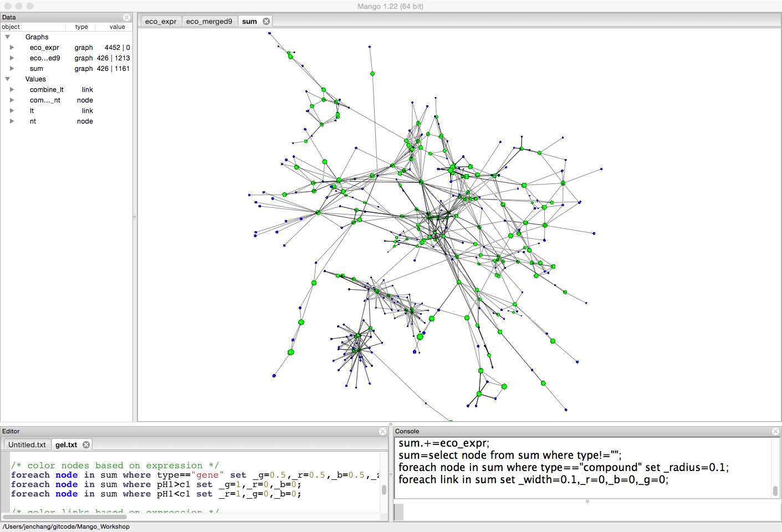Image resolution: width=782 pixels, height=532 pixels.
Task: Expand the nt node entry
Action: coord(12,121)
